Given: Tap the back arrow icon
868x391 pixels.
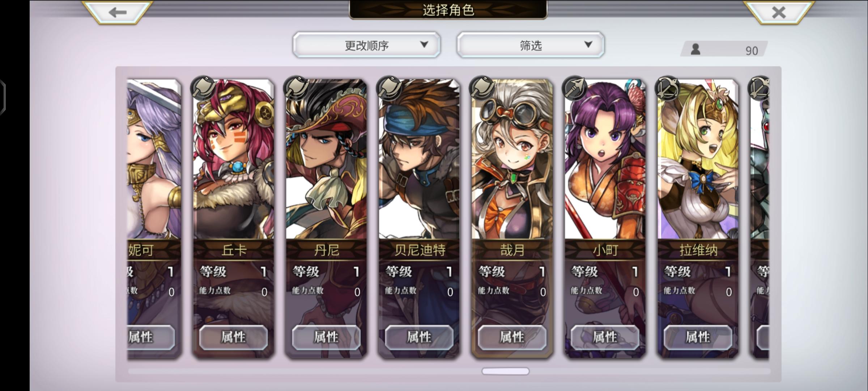Looking at the screenshot, I should (x=118, y=12).
